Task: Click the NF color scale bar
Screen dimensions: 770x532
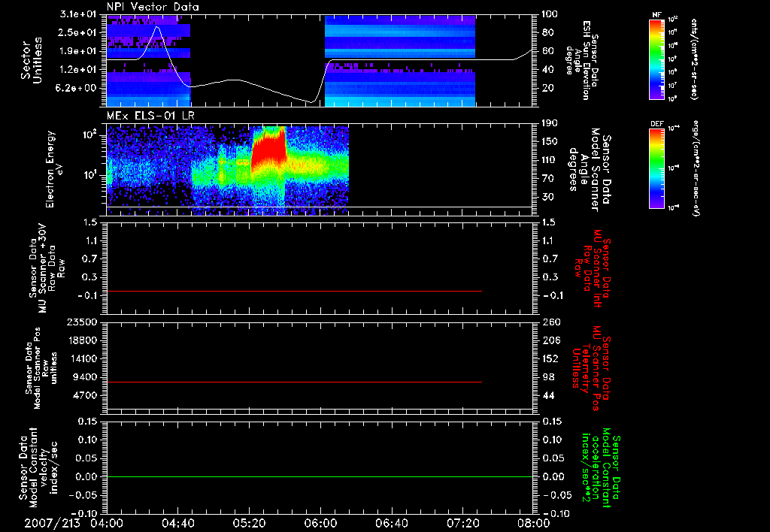Action: (657, 59)
